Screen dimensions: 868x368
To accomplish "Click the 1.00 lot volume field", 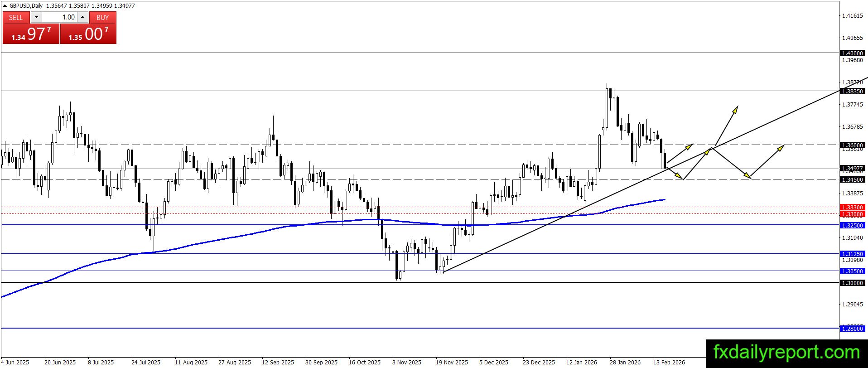I will 59,17.
